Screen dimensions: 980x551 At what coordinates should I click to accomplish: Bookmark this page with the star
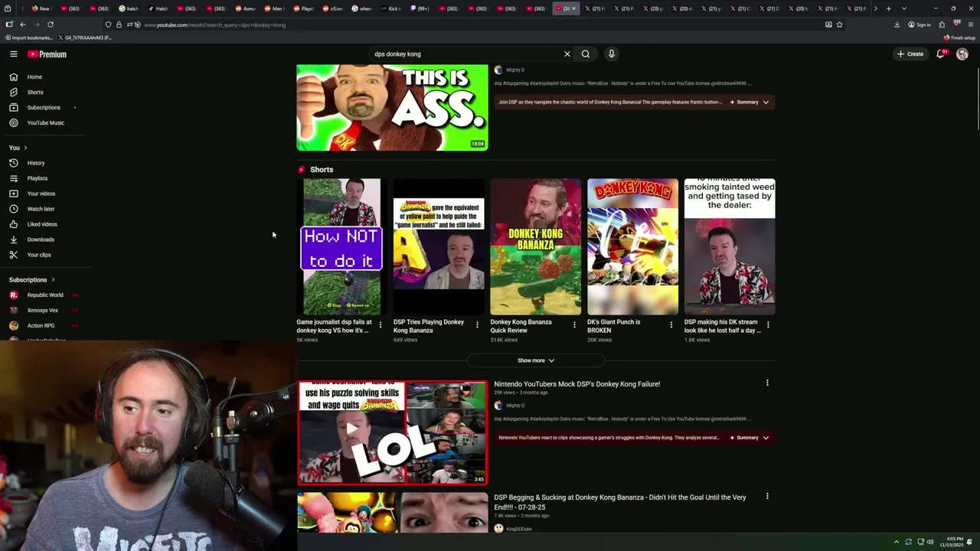click(x=840, y=24)
